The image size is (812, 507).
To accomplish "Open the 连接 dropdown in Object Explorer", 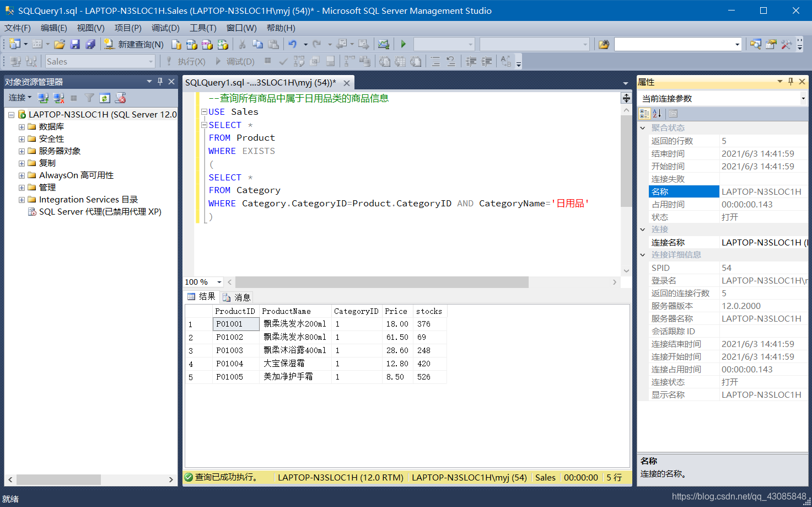I will (20, 98).
